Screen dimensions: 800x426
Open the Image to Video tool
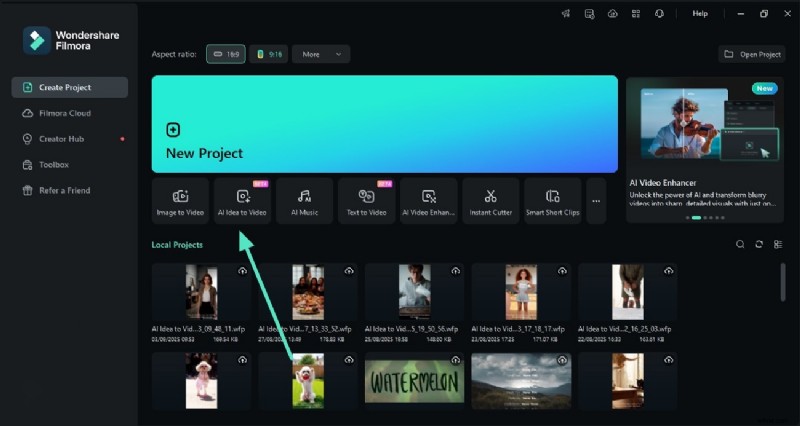click(x=180, y=201)
